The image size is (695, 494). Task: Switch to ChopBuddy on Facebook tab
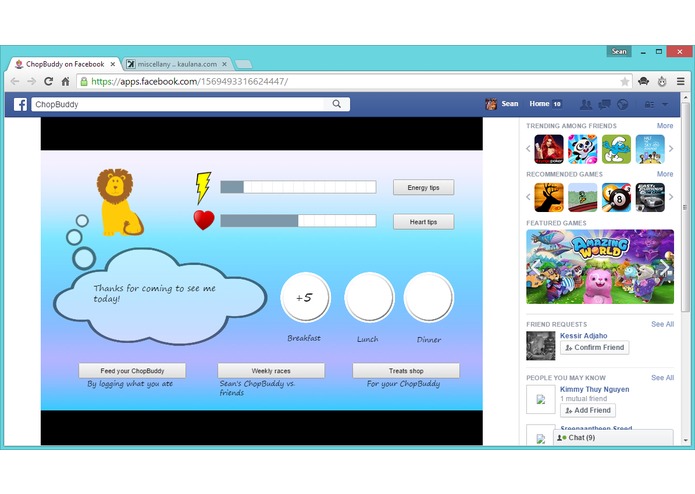point(65,64)
